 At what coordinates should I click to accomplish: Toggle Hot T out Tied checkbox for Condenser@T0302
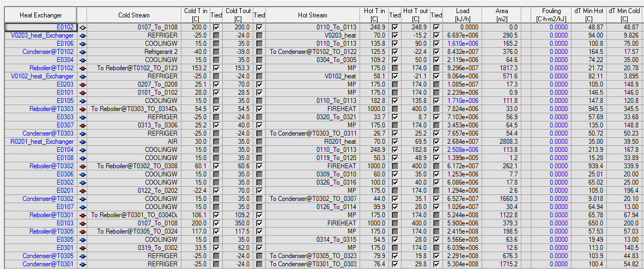(436, 199)
